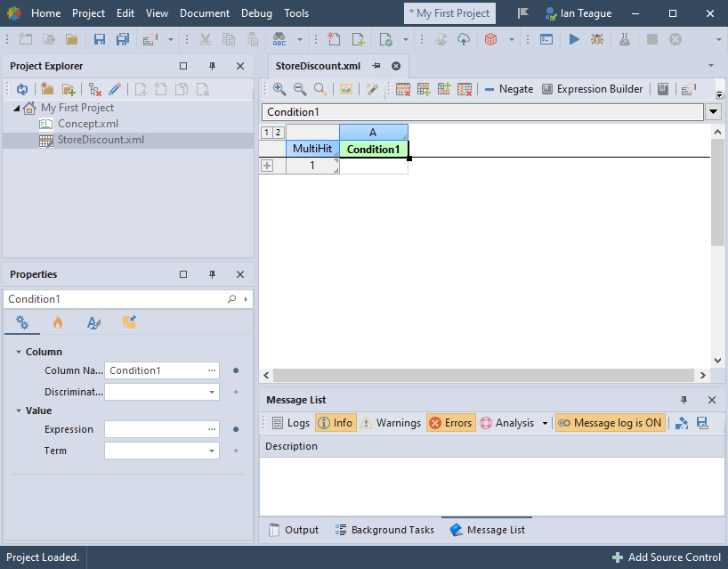The height and width of the screenshot is (569, 728).
Task: Click the Zoom Out magnifier icon
Action: tap(300, 89)
